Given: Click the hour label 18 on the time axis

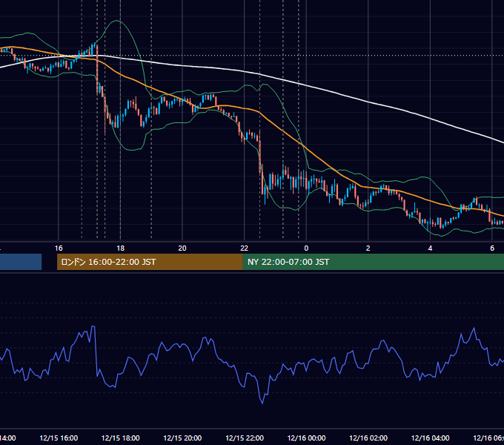Looking at the screenshot, I should 120,248.
